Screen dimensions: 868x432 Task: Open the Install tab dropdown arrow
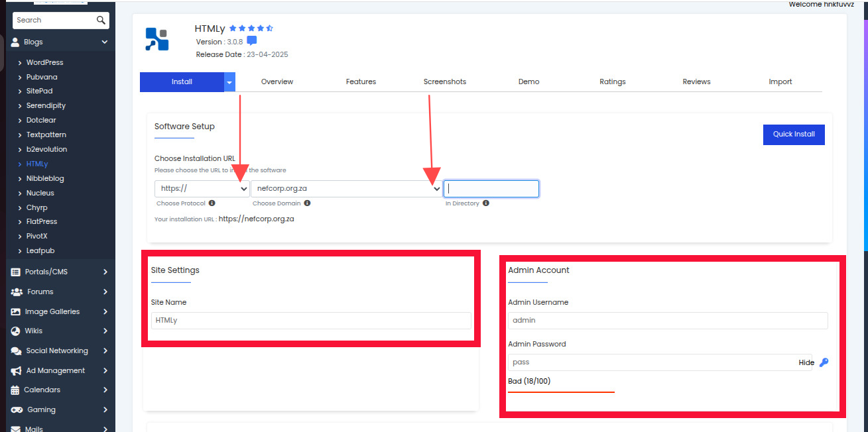coord(229,82)
